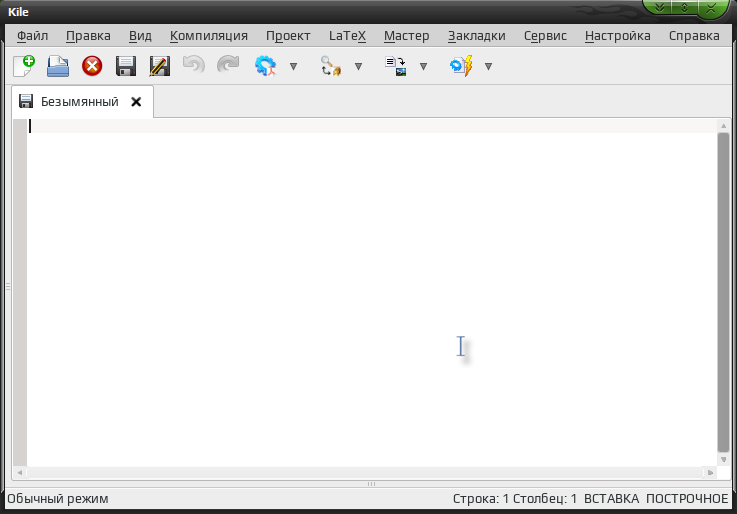Create a new document with New icon
The height and width of the screenshot is (514, 737).
tap(24, 66)
